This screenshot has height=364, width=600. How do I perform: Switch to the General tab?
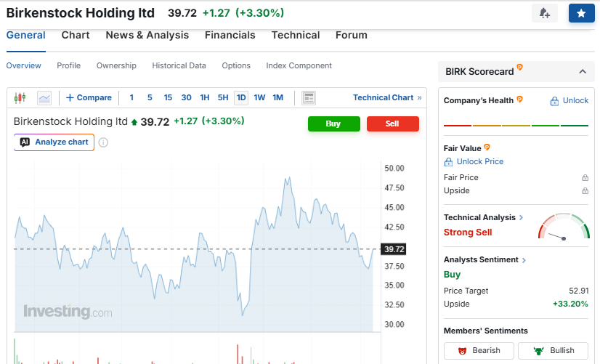(26, 35)
